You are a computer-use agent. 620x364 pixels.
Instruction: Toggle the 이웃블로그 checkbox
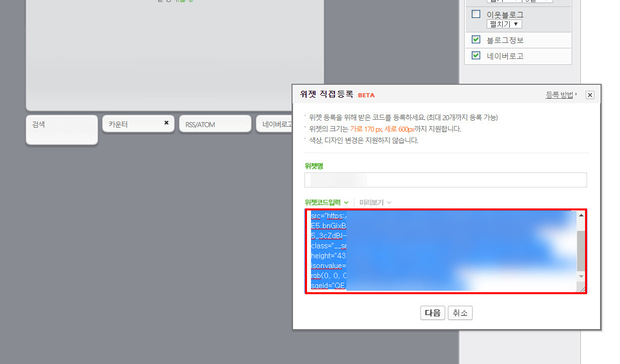coord(476,14)
